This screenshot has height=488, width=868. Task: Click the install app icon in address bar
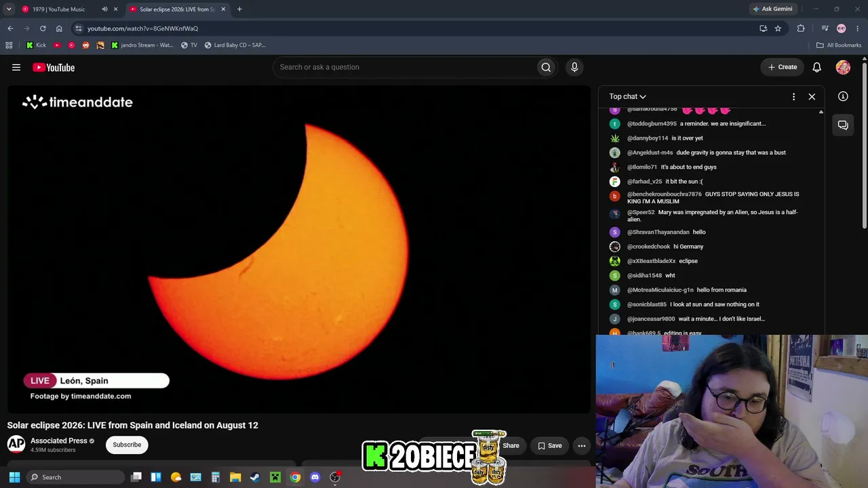pyautogui.click(x=764, y=28)
